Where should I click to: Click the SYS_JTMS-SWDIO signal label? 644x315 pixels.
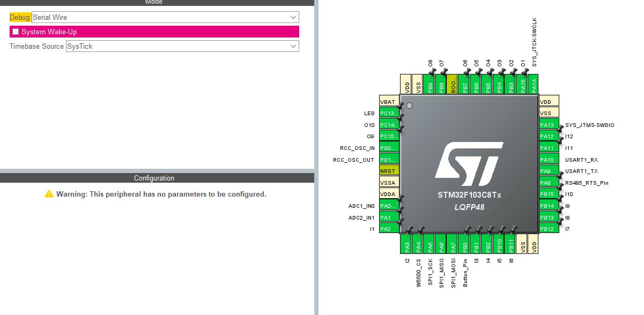point(590,125)
